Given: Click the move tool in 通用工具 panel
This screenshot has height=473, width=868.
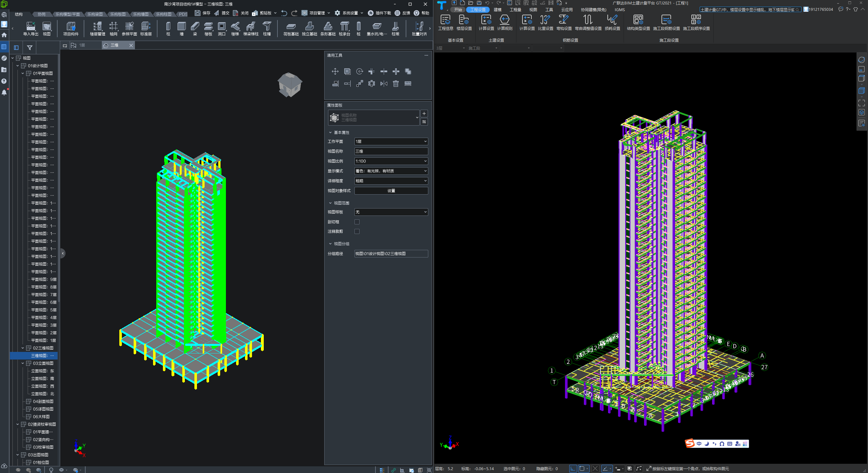Looking at the screenshot, I should point(335,72).
